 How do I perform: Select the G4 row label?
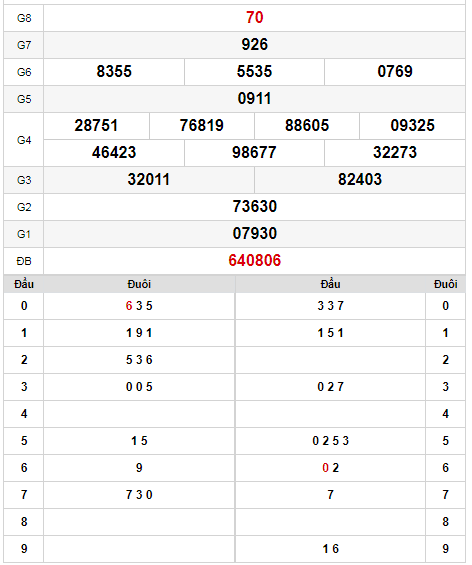(24, 140)
